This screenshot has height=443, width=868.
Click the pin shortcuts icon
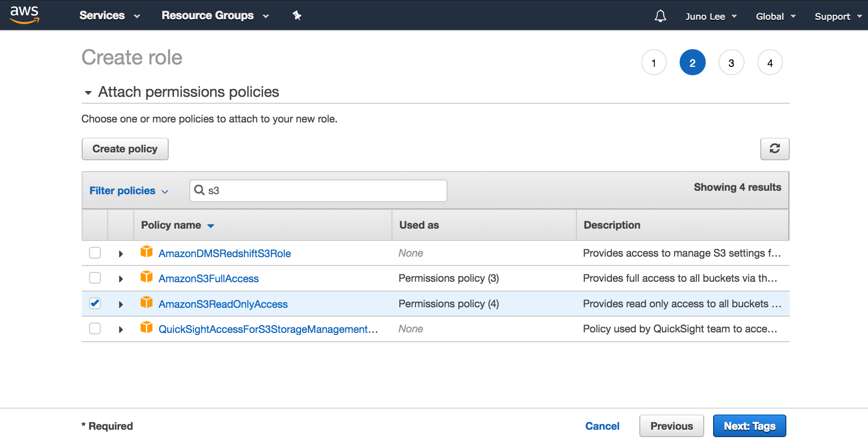point(297,15)
